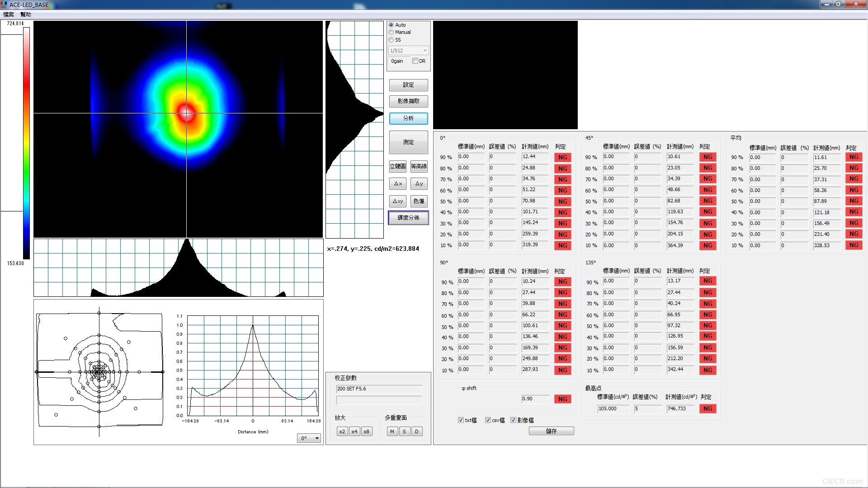Viewport: 868px width, 488px height.
Task: Select the M multi-screen button
Action: (392, 432)
